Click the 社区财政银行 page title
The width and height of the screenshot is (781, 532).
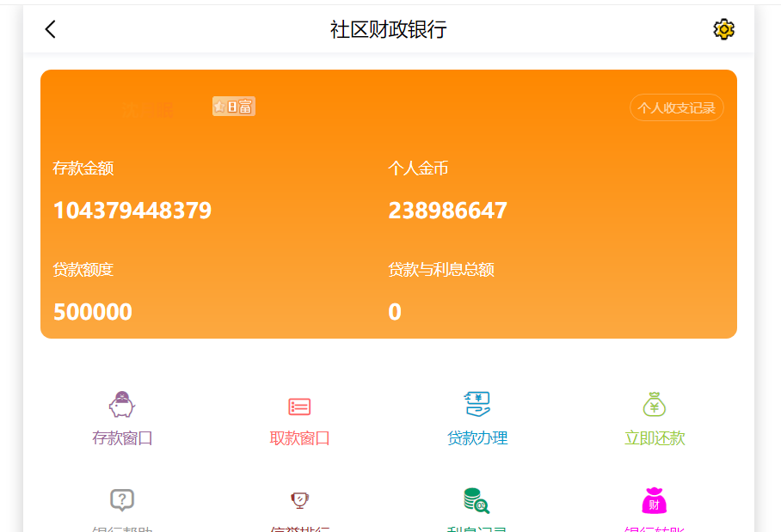point(389,29)
